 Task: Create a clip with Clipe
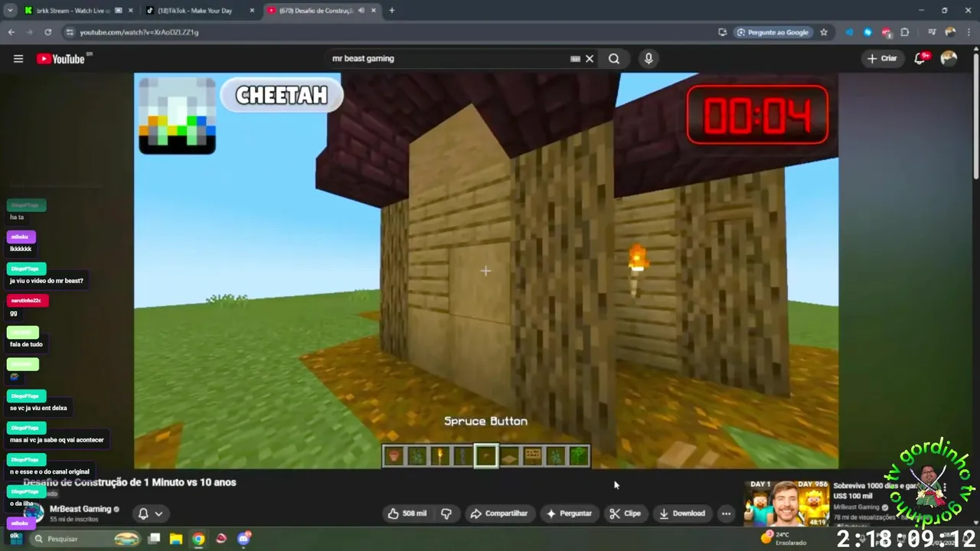[x=625, y=514]
